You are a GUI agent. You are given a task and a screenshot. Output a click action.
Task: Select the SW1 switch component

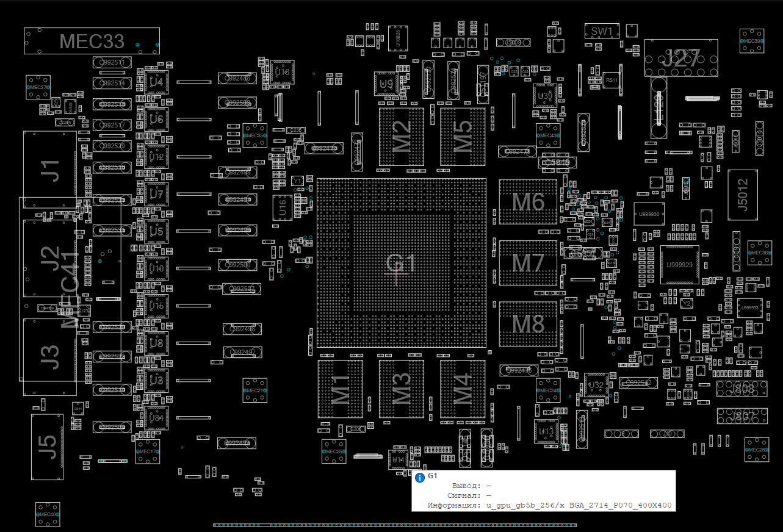(602, 31)
